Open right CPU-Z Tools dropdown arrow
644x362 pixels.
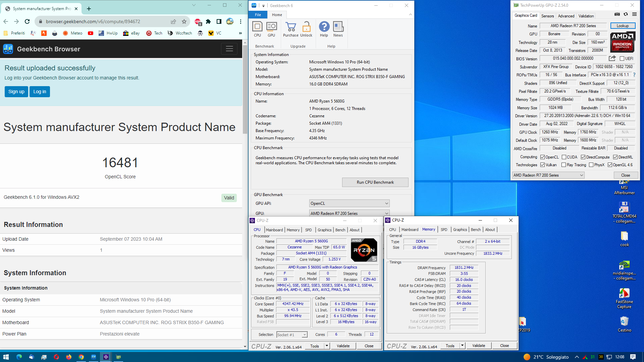(462, 346)
